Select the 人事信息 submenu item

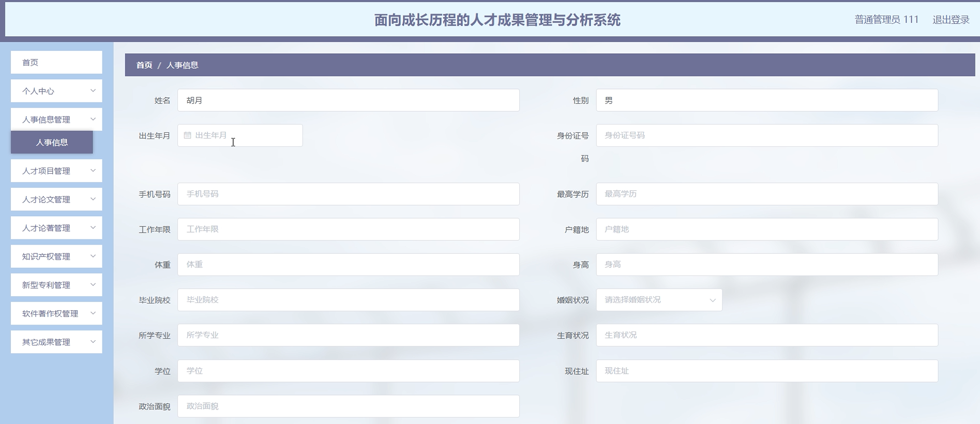pos(52,142)
